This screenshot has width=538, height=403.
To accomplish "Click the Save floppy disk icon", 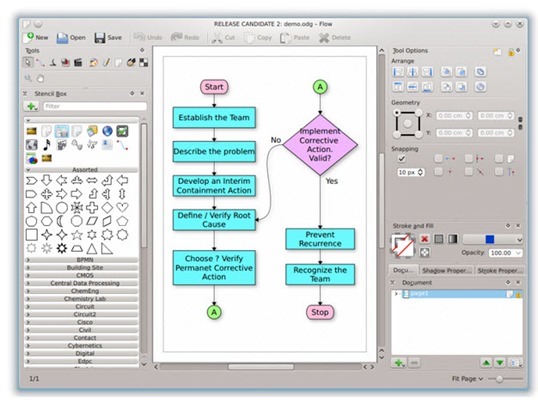I will [x=100, y=38].
